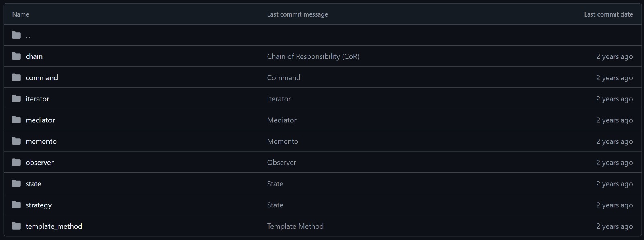The height and width of the screenshot is (240, 644).
Task: Navigate into the iterator folder name
Action: [37, 99]
